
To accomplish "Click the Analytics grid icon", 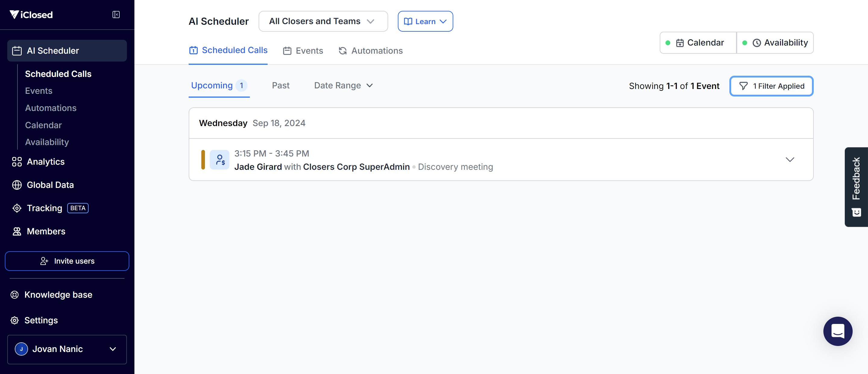I will coord(17,162).
